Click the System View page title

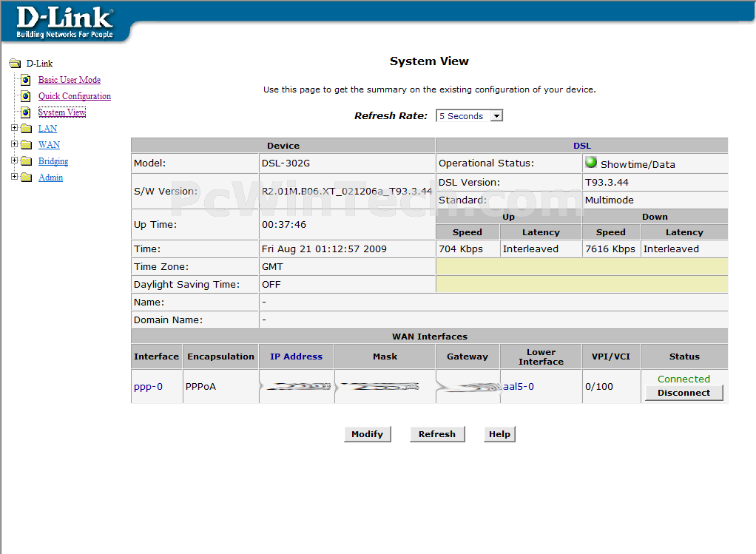[x=429, y=61]
